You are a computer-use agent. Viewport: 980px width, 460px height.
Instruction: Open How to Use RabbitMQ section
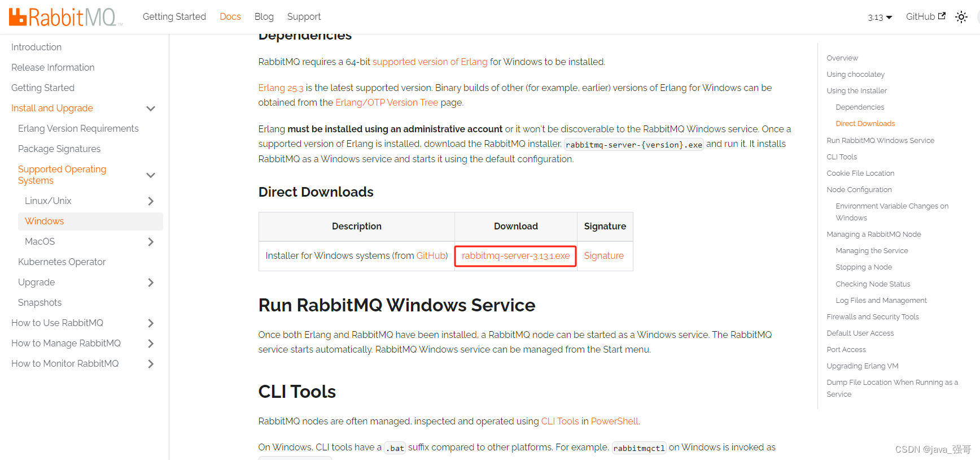(57, 323)
